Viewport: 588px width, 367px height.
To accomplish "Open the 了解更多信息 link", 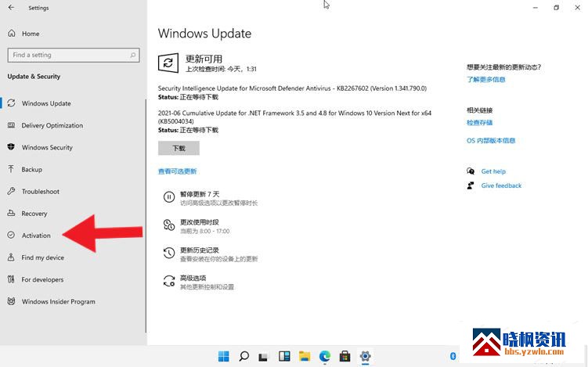I will [486, 80].
